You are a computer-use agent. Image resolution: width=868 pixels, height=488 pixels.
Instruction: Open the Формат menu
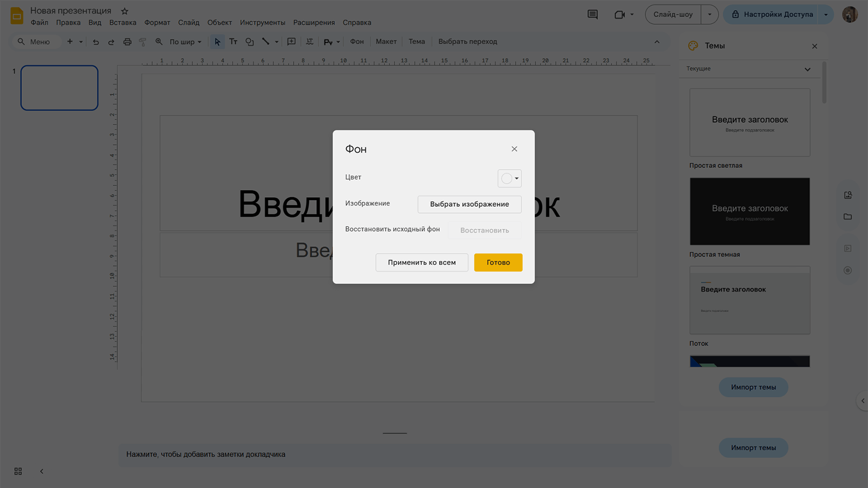coord(157,23)
